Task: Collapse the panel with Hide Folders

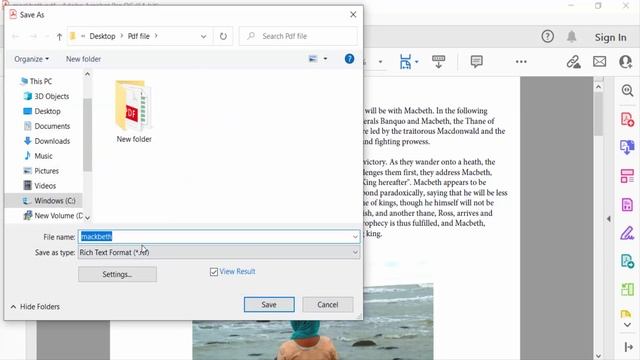Action: [35, 307]
